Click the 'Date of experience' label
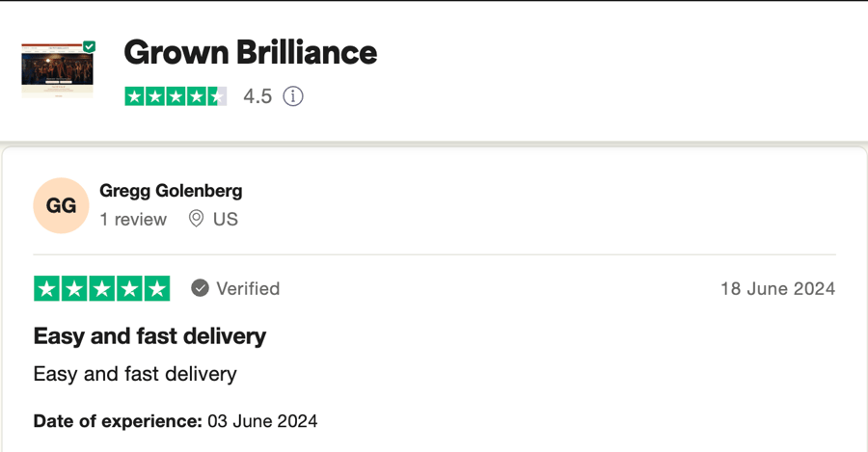Screen dimensions: 868x452 coord(118,421)
